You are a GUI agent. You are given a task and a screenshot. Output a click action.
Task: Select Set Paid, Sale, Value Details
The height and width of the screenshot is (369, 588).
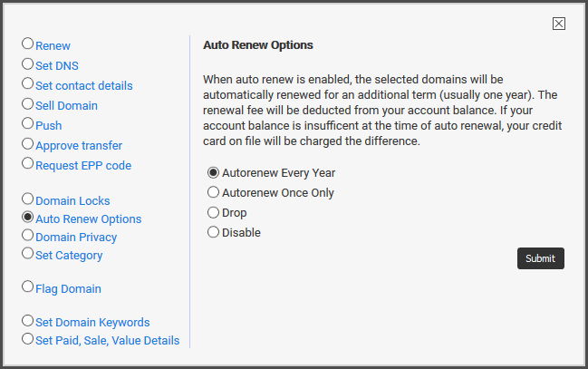[x=27, y=338]
